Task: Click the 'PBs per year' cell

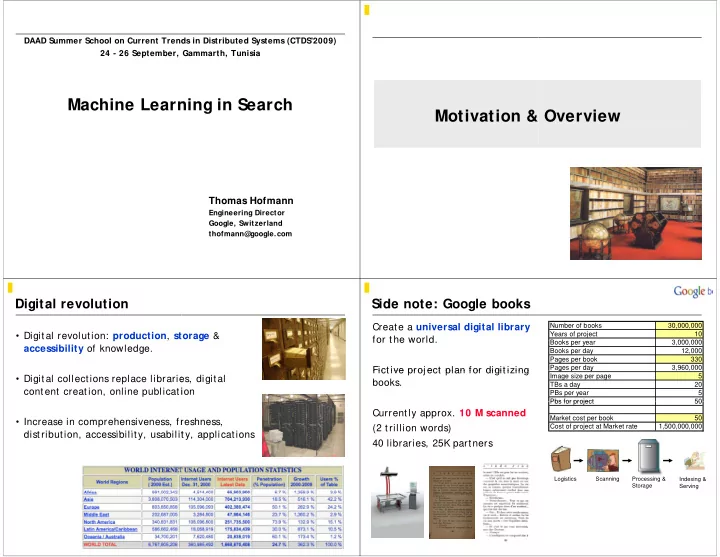Action: click(602, 393)
